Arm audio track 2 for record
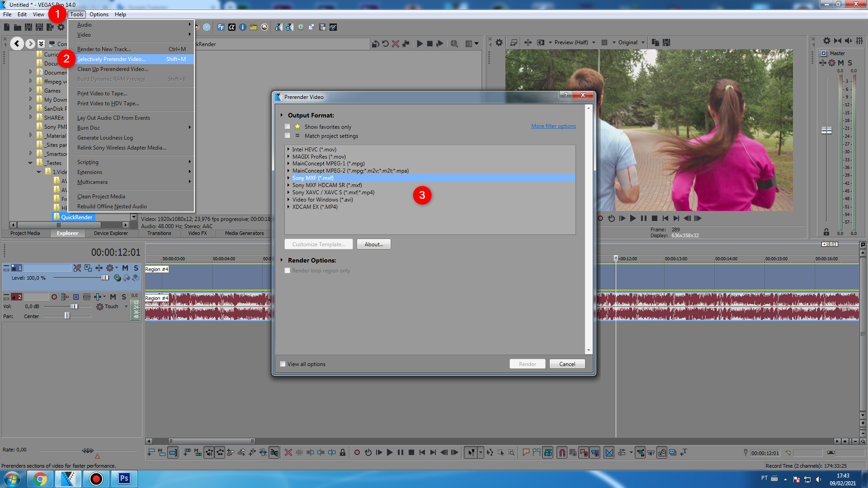This screenshot has width=868, height=488. 54,297
